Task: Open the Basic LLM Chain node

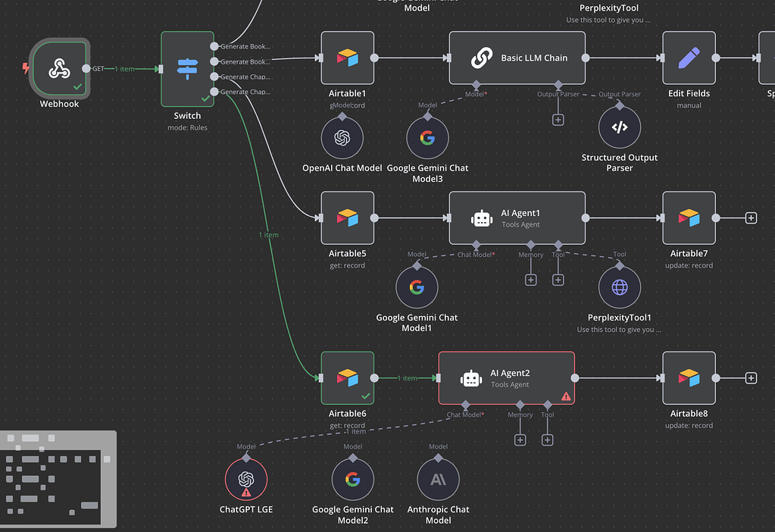Action: tap(517, 58)
